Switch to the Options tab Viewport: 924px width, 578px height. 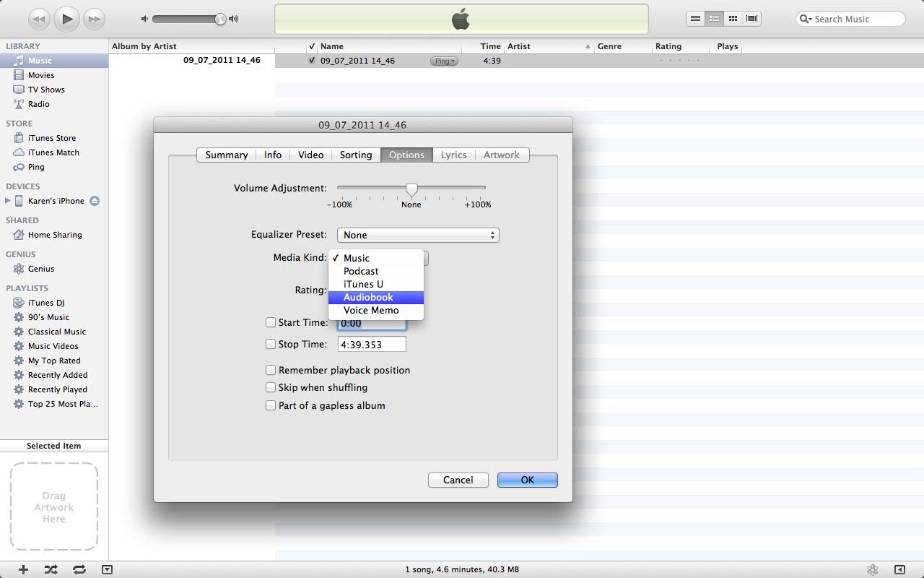point(406,155)
